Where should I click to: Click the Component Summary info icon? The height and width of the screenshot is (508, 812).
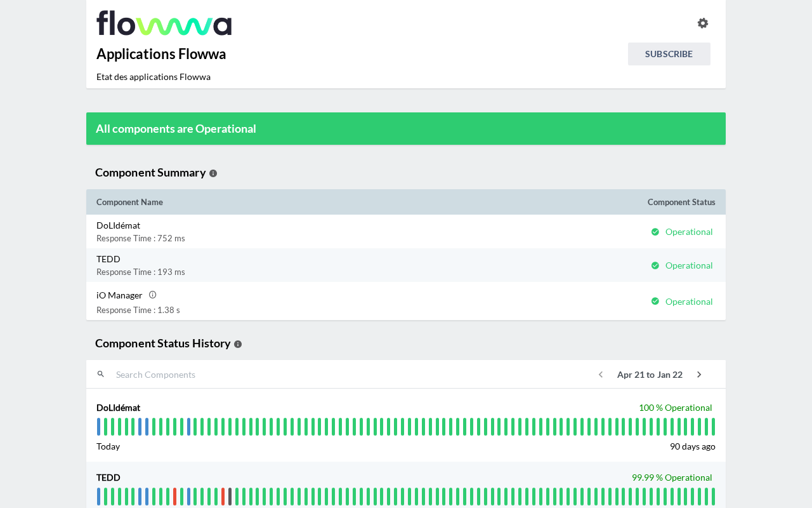[x=213, y=173]
